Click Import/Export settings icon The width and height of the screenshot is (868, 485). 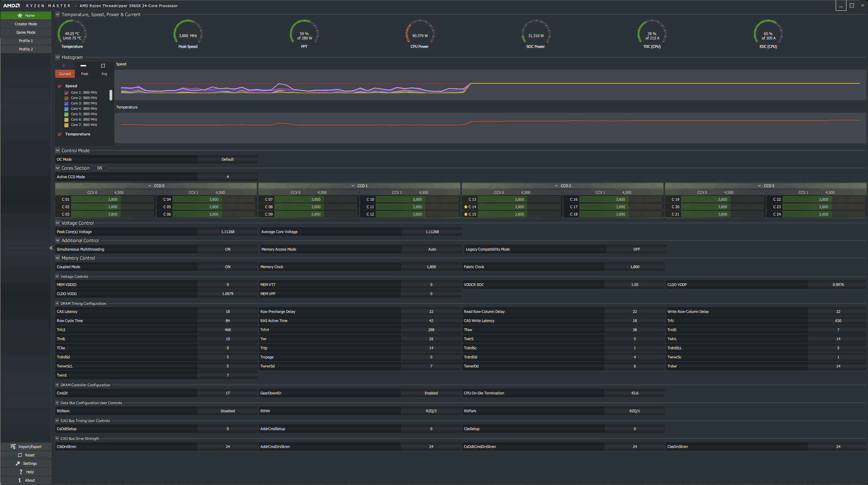(13, 446)
